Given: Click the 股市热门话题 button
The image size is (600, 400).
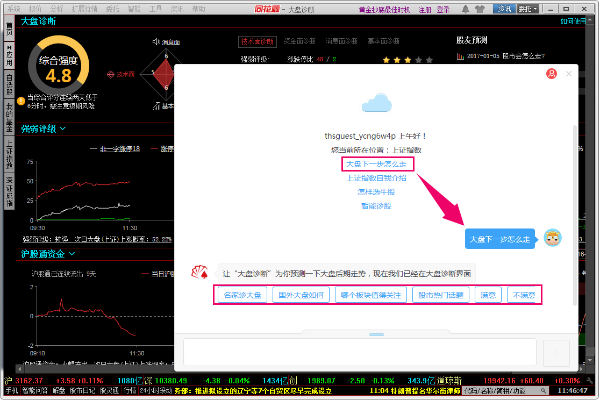Looking at the screenshot, I should (441, 295).
